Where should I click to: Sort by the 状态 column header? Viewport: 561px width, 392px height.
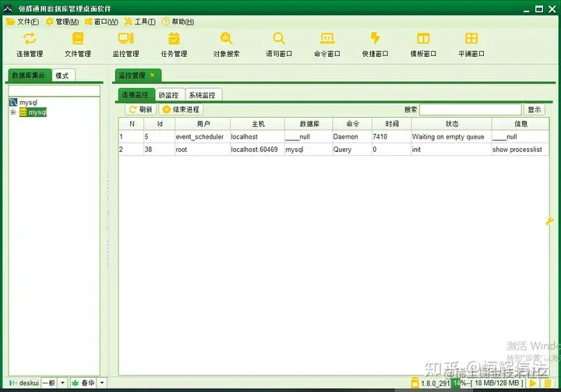click(x=451, y=124)
